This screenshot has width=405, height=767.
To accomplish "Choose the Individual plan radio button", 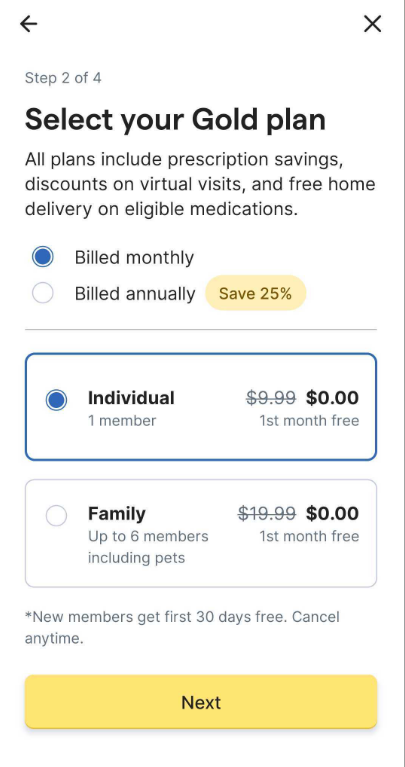I will tap(56, 400).
